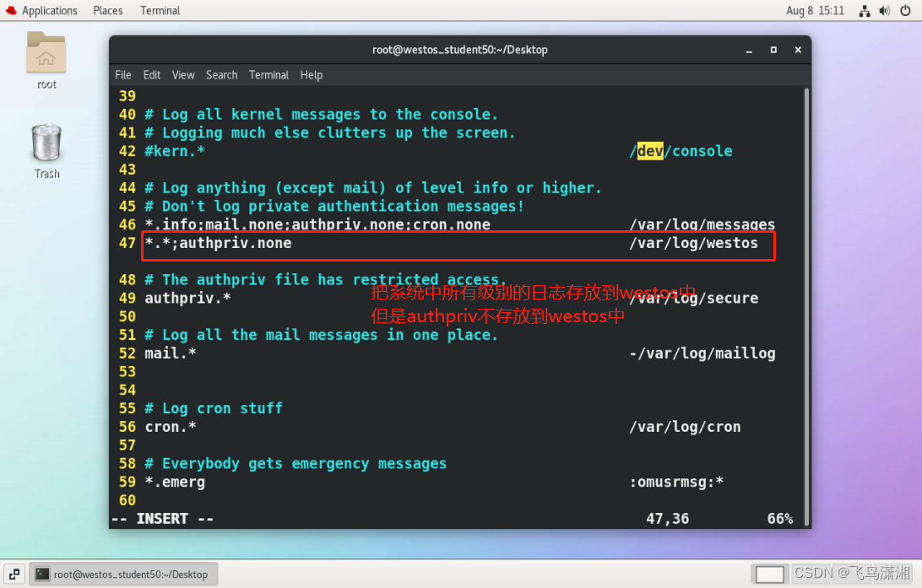Open the Edit menu
The width and height of the screenshot is (922, 588).
coord(152,74)
